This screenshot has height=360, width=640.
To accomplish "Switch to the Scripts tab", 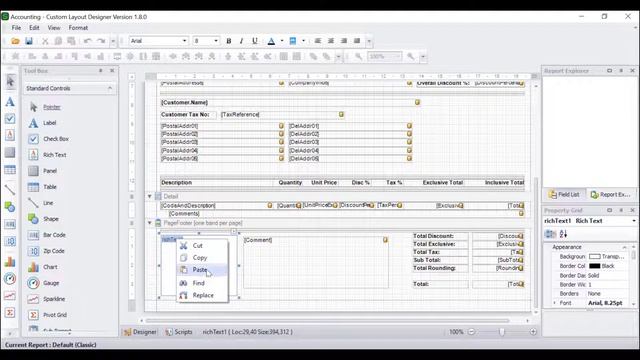I will tap(179, 332).
